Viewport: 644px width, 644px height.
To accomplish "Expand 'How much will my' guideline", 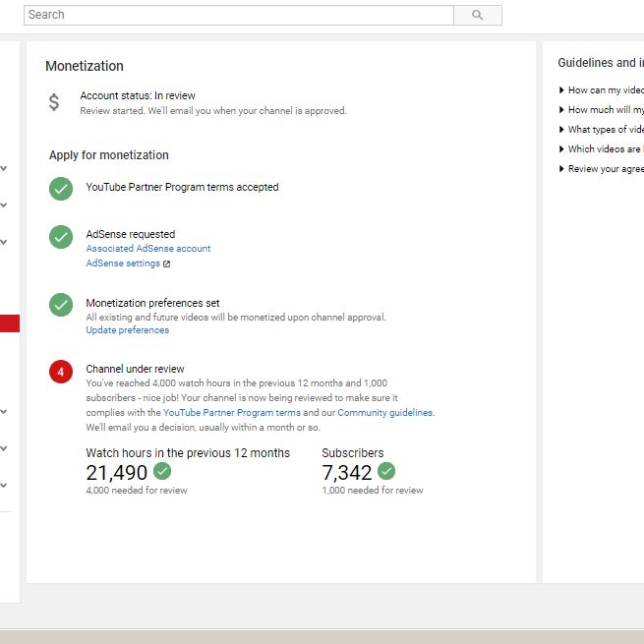I will point(602,110).
